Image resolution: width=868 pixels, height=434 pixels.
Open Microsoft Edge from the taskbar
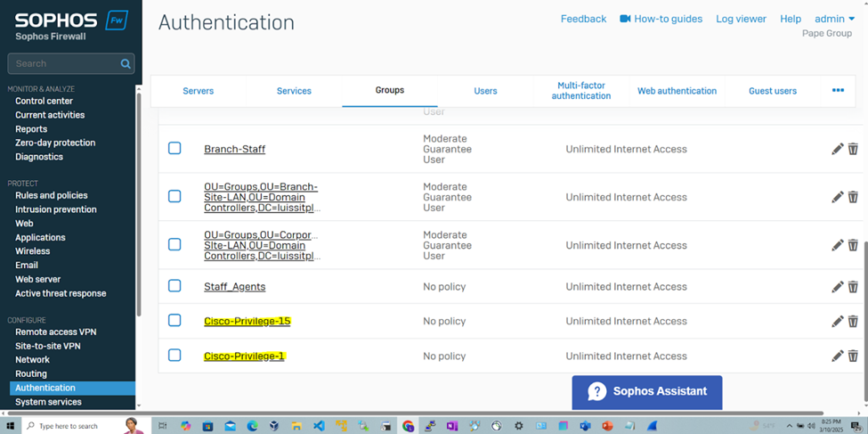coord(253,426)
